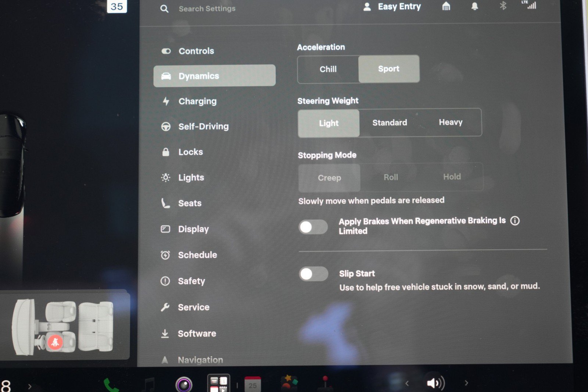Choose Hold stopping mode
The width and height of the screenshot is (588, 392).
click(x=452, y=177)
